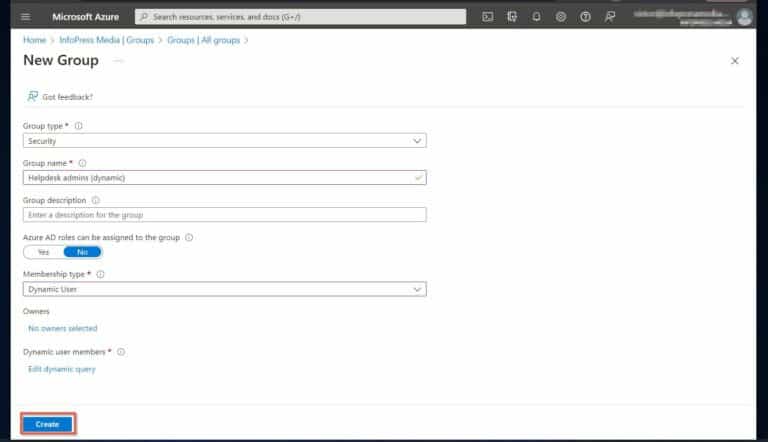This screenshot has height=442, width=768.
Task: Open the Group type dropdown
Action: point(224,141)
